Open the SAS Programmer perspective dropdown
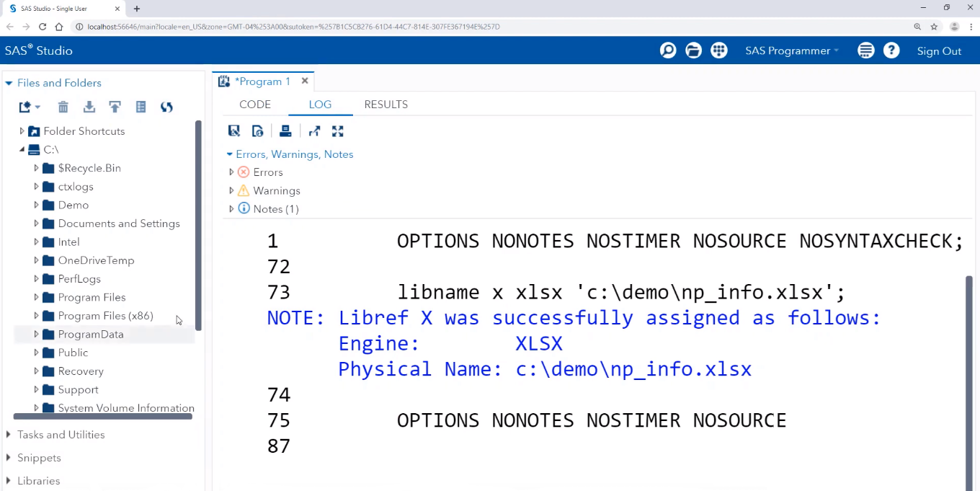 [792, 50]
